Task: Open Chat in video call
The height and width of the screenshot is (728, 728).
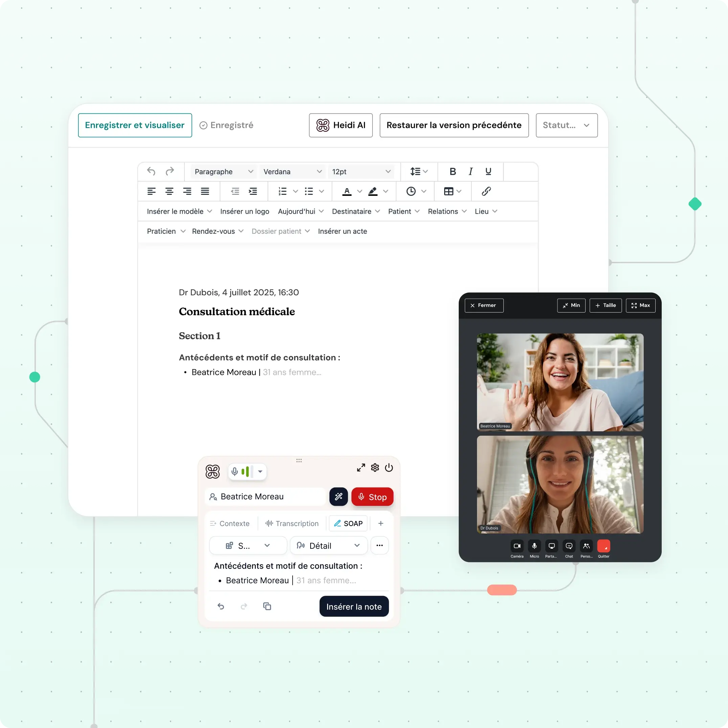Action: click(569, 546)
